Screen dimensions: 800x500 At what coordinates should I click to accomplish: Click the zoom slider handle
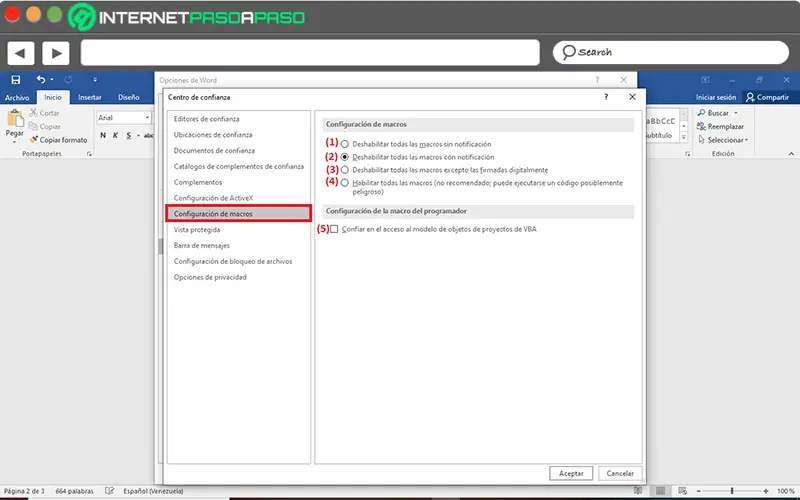[732, 491]
